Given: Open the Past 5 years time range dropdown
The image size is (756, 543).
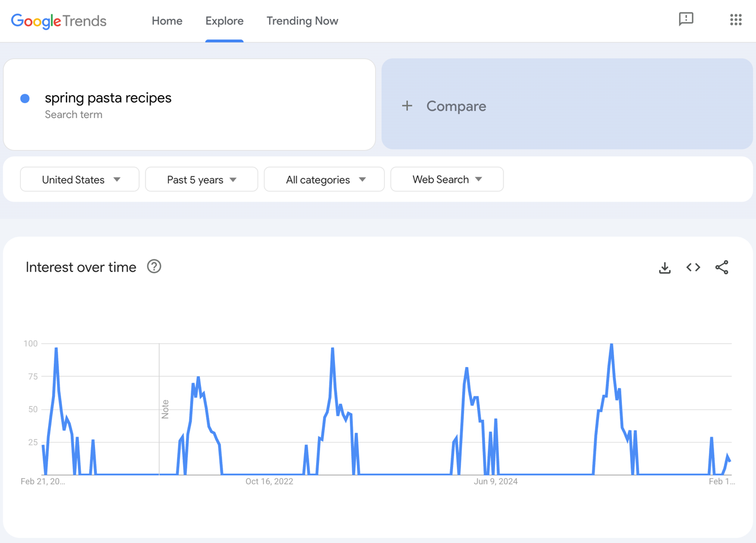Looking at the screenshot, I should [x=201, y=179].
